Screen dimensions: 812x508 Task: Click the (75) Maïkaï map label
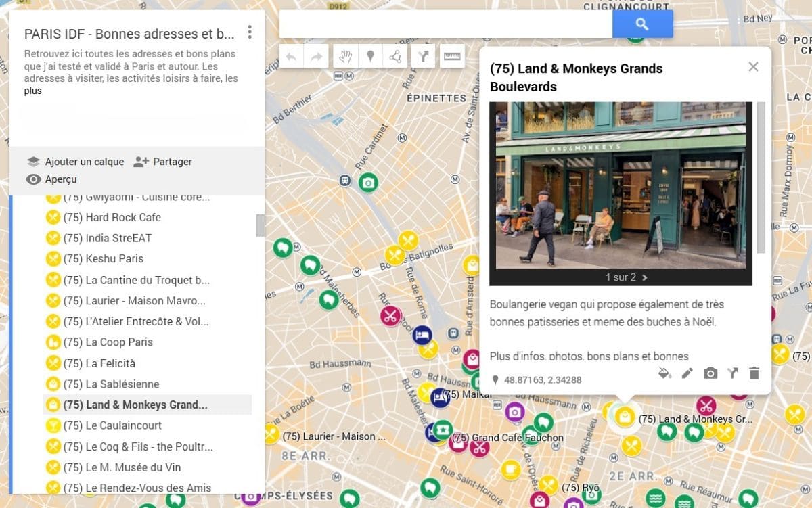(x=467, y=394)
